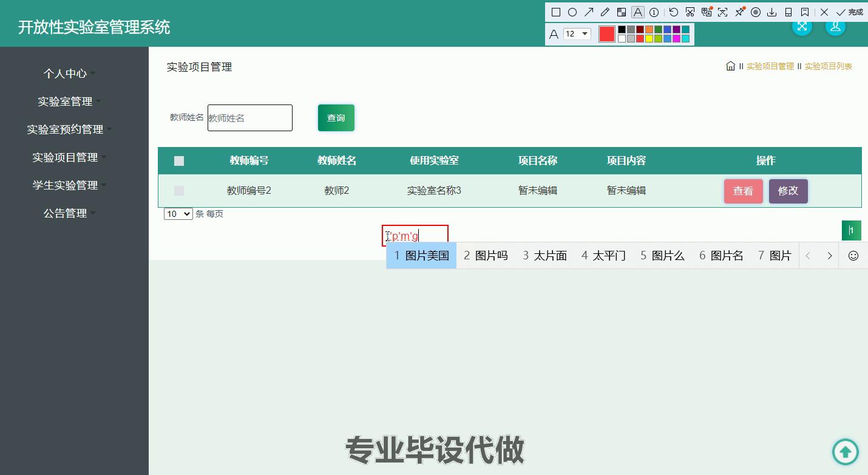The width and height of the screenshot is (868, 475).
Task: Open the 个人中心 sidebar menu
Action: coord(67,73)
